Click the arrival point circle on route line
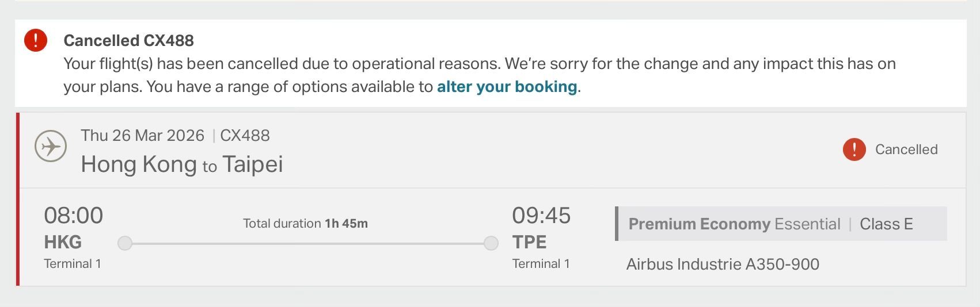 click(491, 243)
